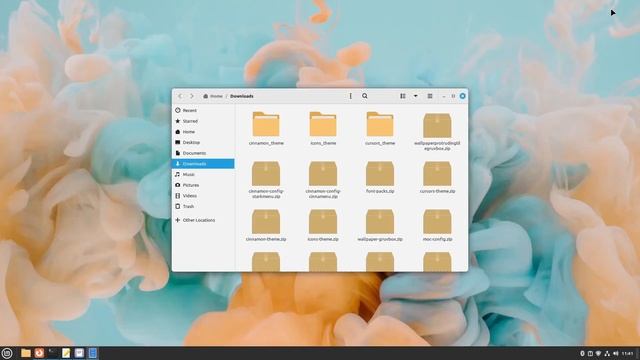Viewport: 640px width, 360px height.
Task: Click the Downloads breadcrumb in the path bar
Action: click(x=242, y=96)
